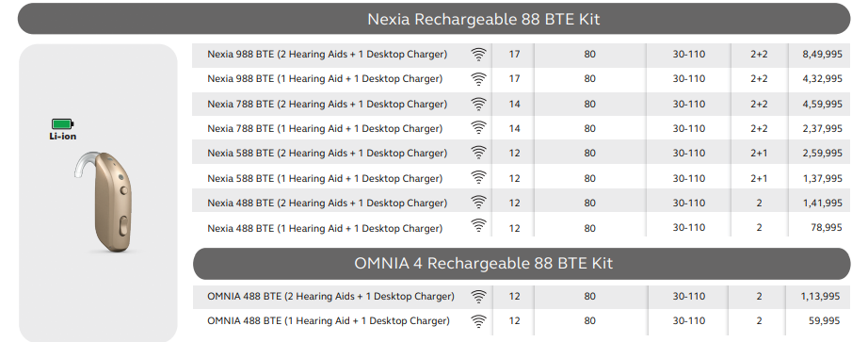This screenshot has width=868, height=342.
Task: Click the 2+1 value in Nexia 588 two-aid row
Action: [759, 154]
